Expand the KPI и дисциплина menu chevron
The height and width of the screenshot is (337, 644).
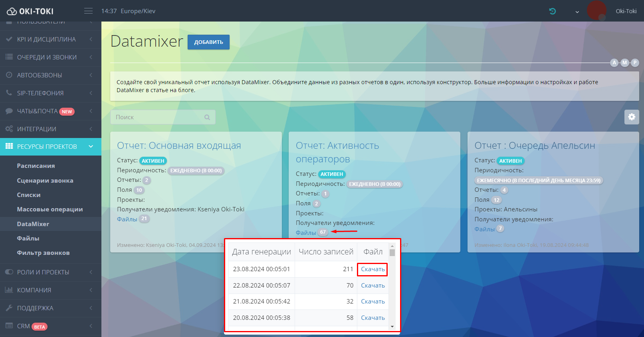click(91, 39)
